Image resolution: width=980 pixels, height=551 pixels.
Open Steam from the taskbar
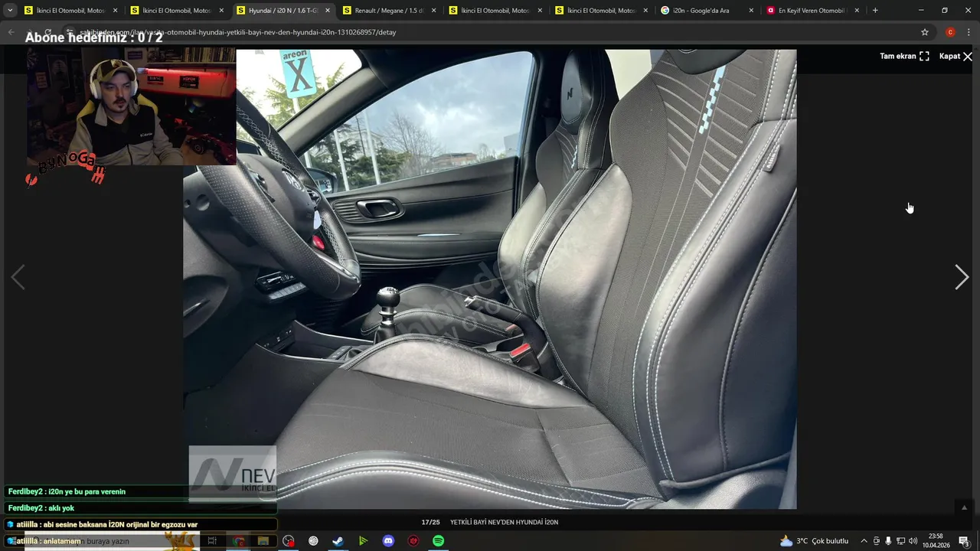(338, 541)
